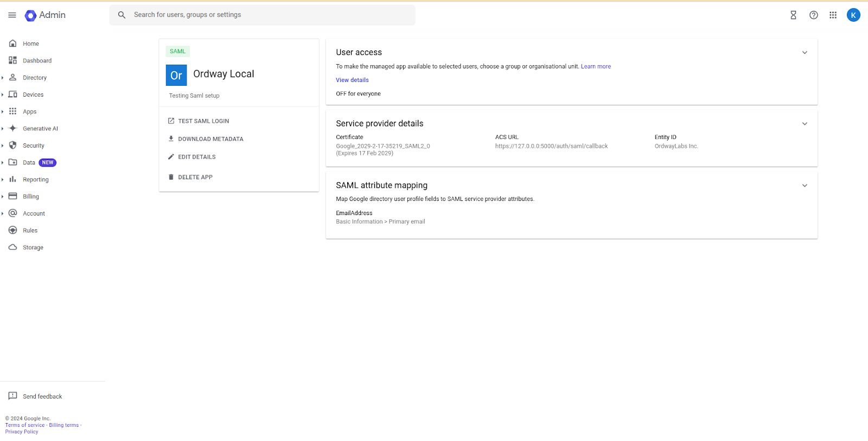868x441 pixels.
Task: Click the Send feedback icon
Action: coord(12,396)
